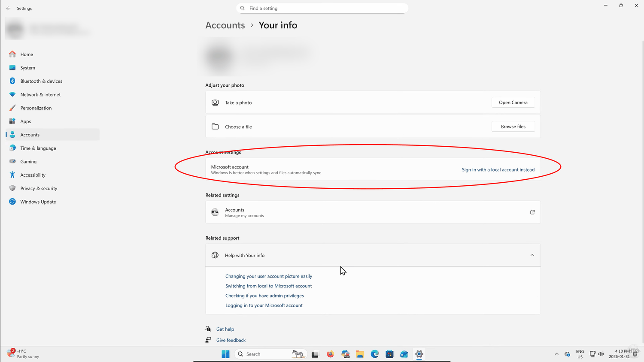
Task: Open Microsoft Store from the taskbar
Action: [389, 354]
